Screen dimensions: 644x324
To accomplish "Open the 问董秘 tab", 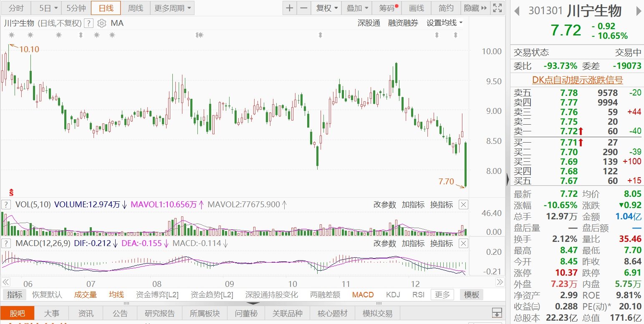I will point(246,314).
